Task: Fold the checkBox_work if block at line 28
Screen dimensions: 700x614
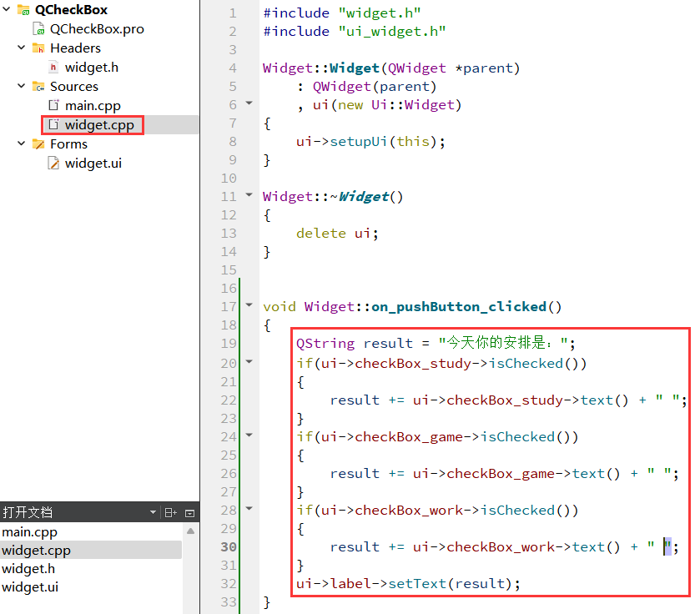Action: (249, 508)
